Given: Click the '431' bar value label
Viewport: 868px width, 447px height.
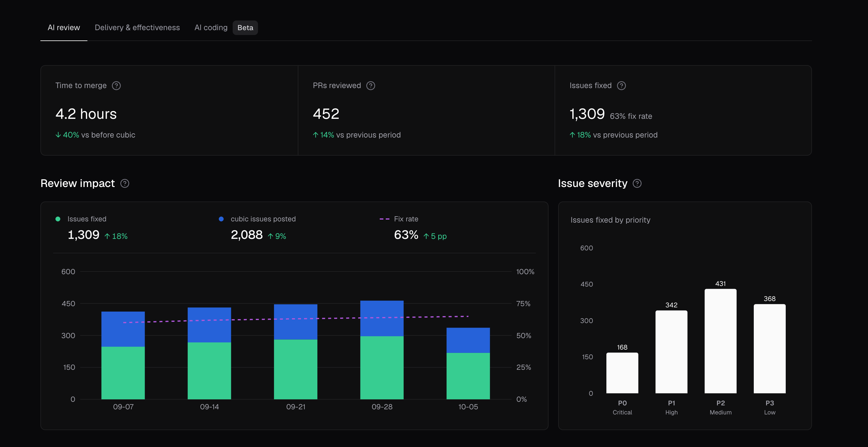Looking at the screenshot, I should click(x=720, y=284).
